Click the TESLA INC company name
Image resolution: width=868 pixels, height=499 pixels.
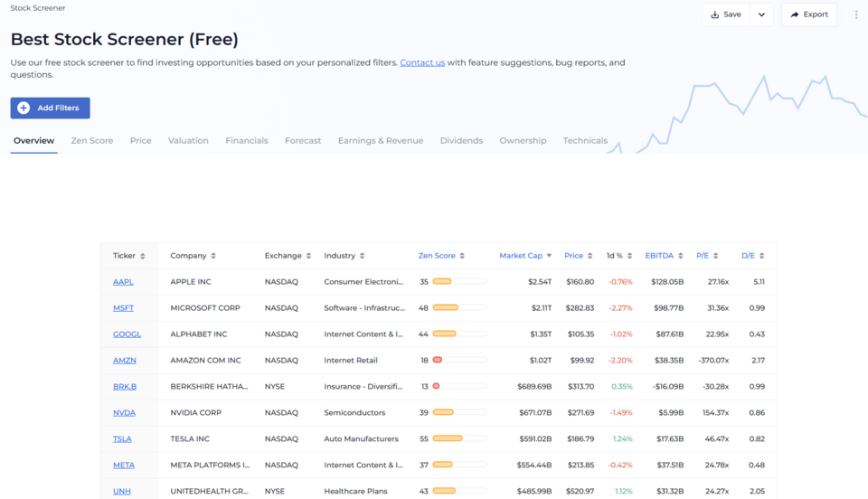pyautogui.click(x=190, y=438)
